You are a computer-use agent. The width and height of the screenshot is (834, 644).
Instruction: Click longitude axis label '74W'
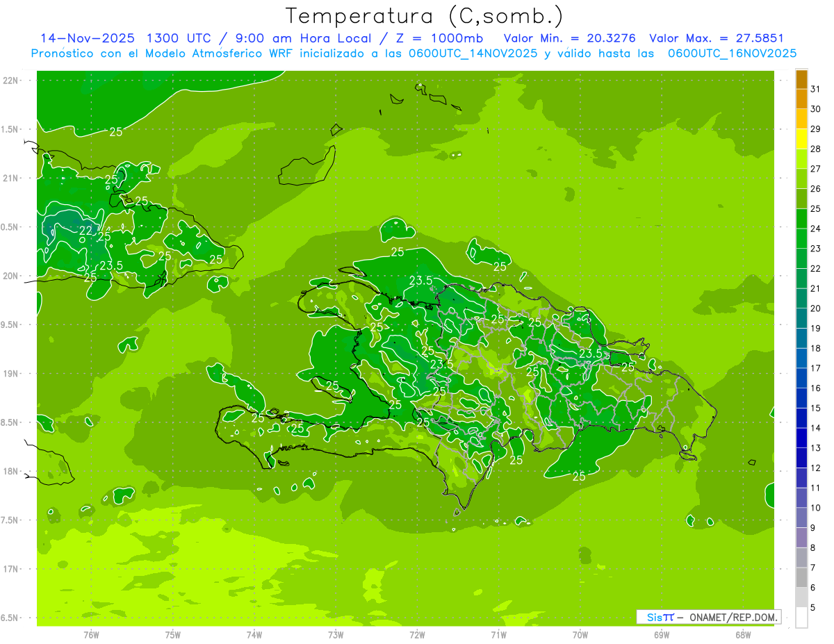254,634
